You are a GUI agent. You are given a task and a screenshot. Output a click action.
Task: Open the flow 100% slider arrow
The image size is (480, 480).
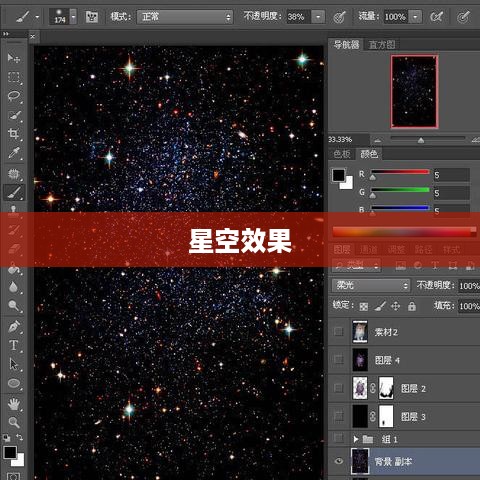click(x=415, y=17)
